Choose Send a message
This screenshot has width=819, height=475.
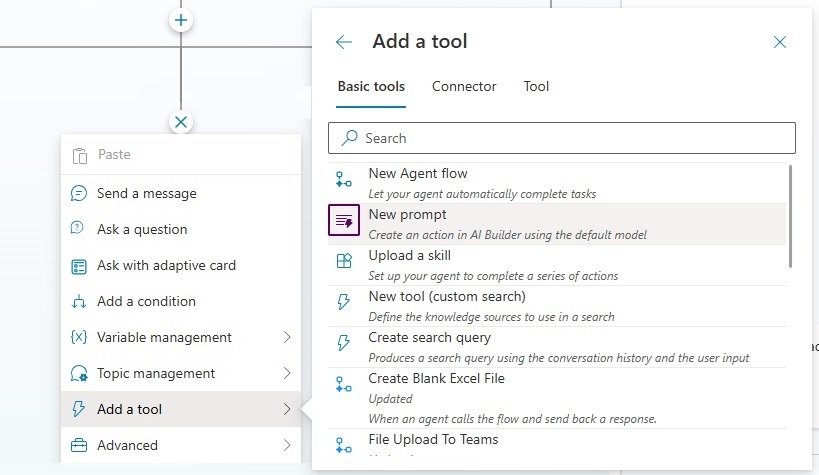pos(181,193)
